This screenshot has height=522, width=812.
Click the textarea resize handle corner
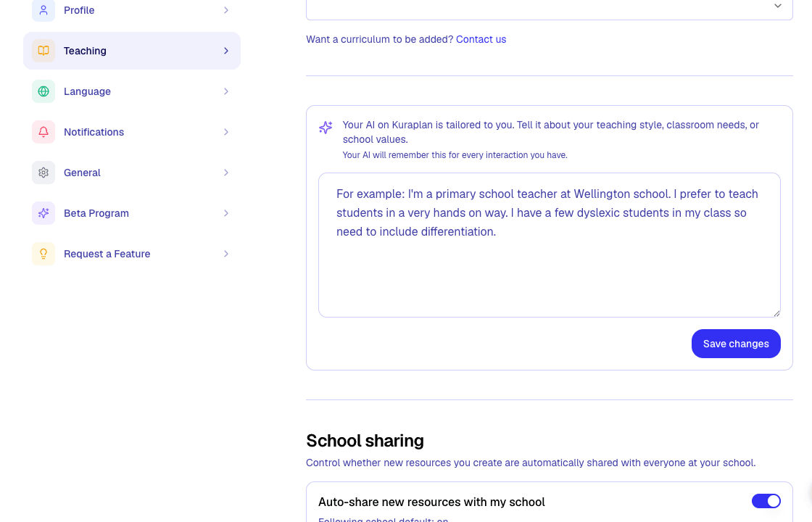[x=776, y=312]
